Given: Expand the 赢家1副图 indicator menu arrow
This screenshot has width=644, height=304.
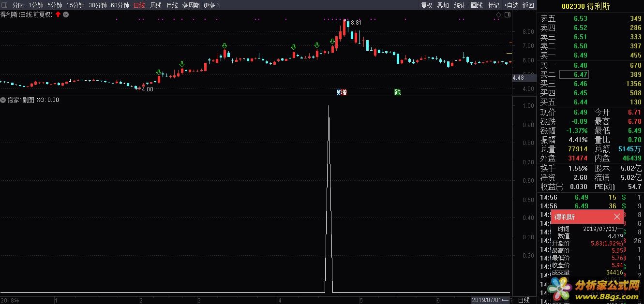Looking at the screenshot, I should point(3,100).
